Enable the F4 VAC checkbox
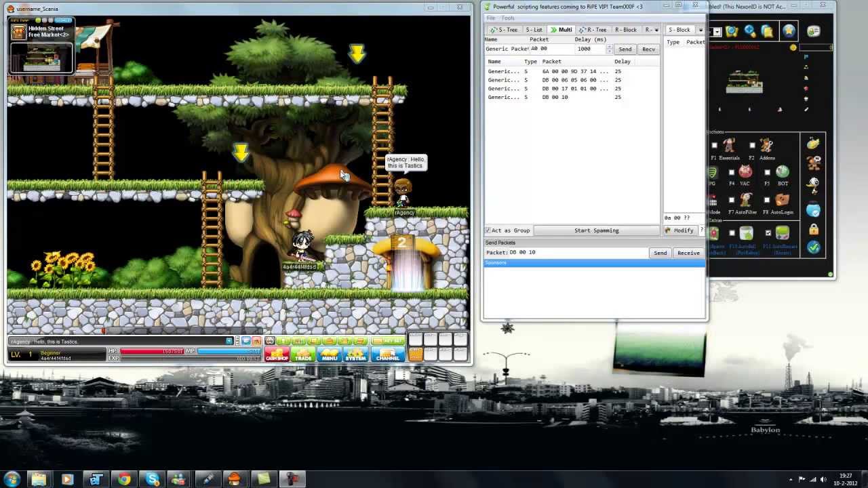 [731, 172]
